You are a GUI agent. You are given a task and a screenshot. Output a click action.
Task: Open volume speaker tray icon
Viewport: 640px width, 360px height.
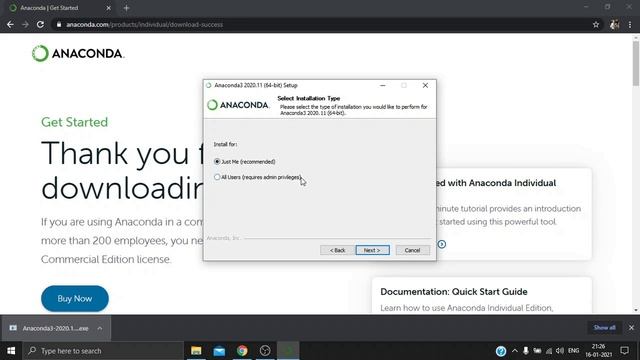tap(560, 351)
